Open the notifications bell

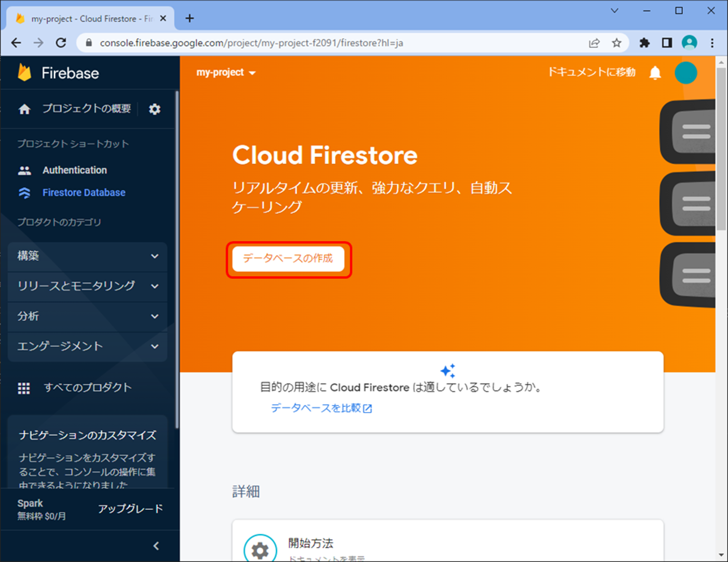click(655, 73)
